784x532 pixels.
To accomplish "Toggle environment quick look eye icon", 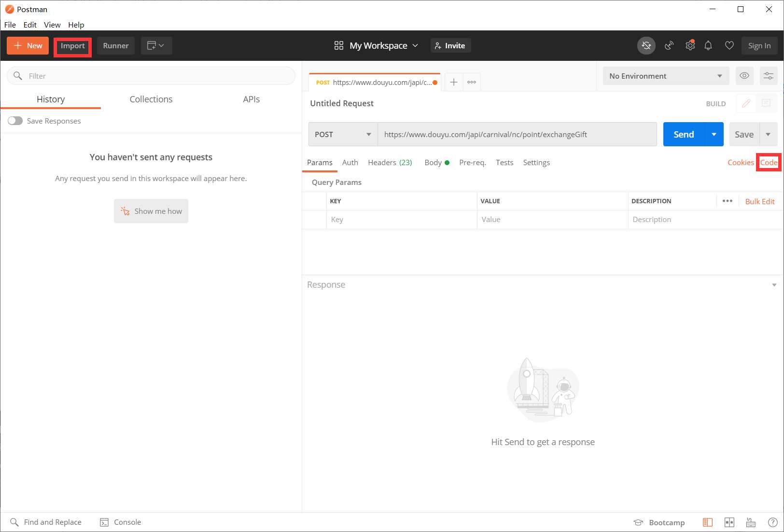I will 744,76.
